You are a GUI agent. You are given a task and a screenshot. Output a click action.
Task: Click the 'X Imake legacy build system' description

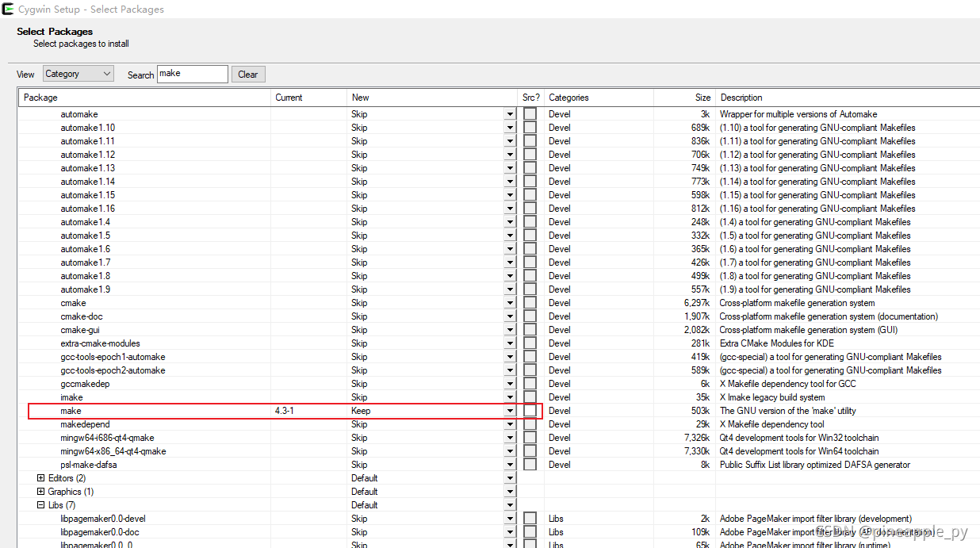[771, 397]
